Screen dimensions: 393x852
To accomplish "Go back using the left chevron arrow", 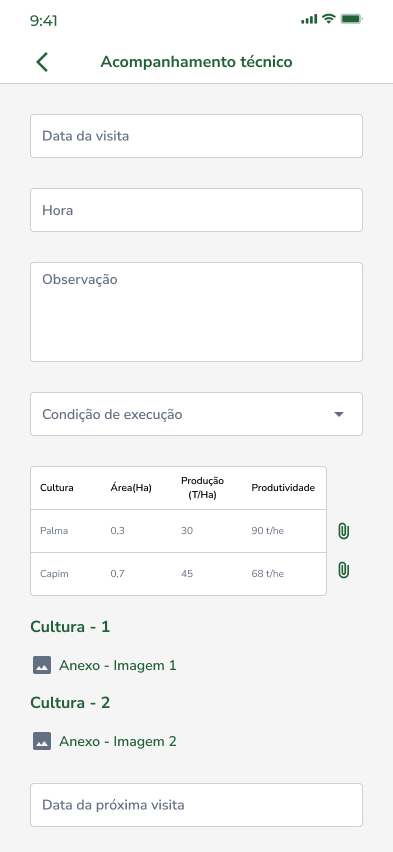I will 42,62.
